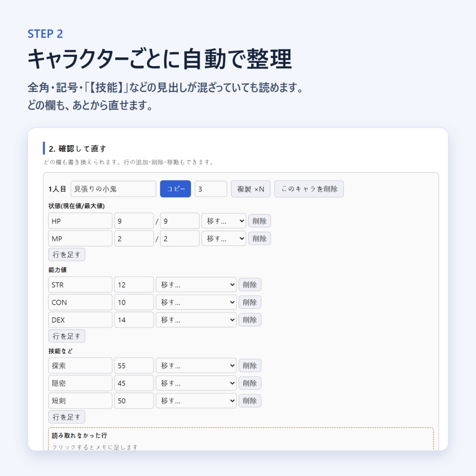
Task: Click the 短剣 value field showing 50
Action: (x=134, y=401)
